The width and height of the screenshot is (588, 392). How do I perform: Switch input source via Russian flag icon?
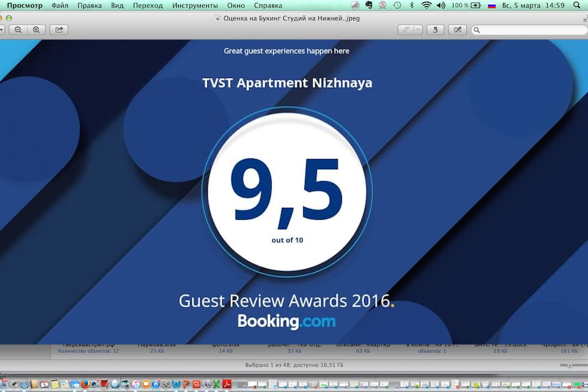tap(492, 6)
